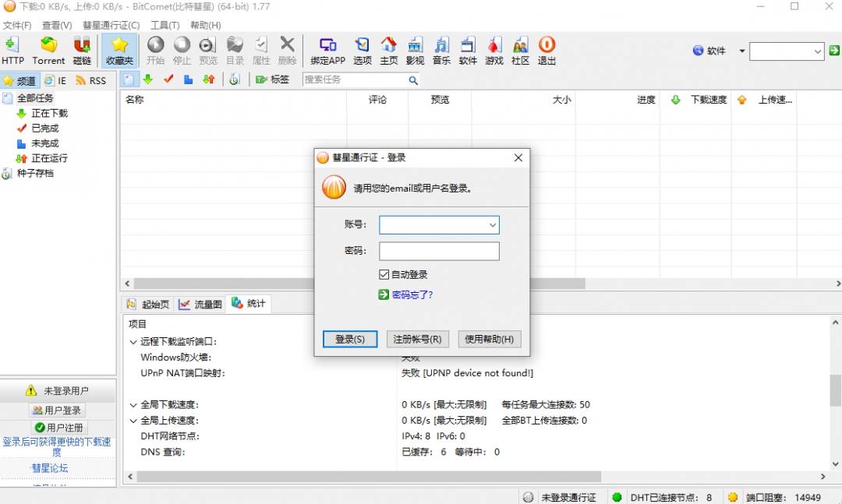The image size is (842, 504).
Task: Switch to the RSS tab
Action: coord(91,80)
